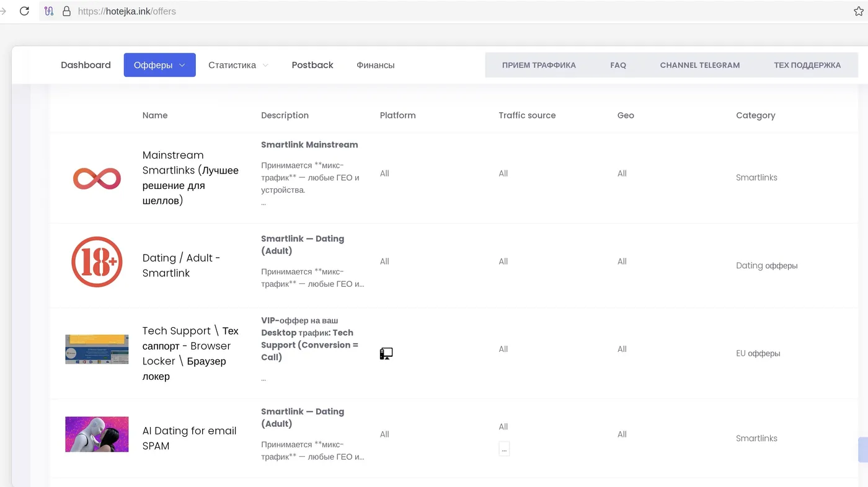Click Platform All cell in Dating / Adult row
Image resolution: width=868 pixels, height=487 pixels.
point(384,261)
